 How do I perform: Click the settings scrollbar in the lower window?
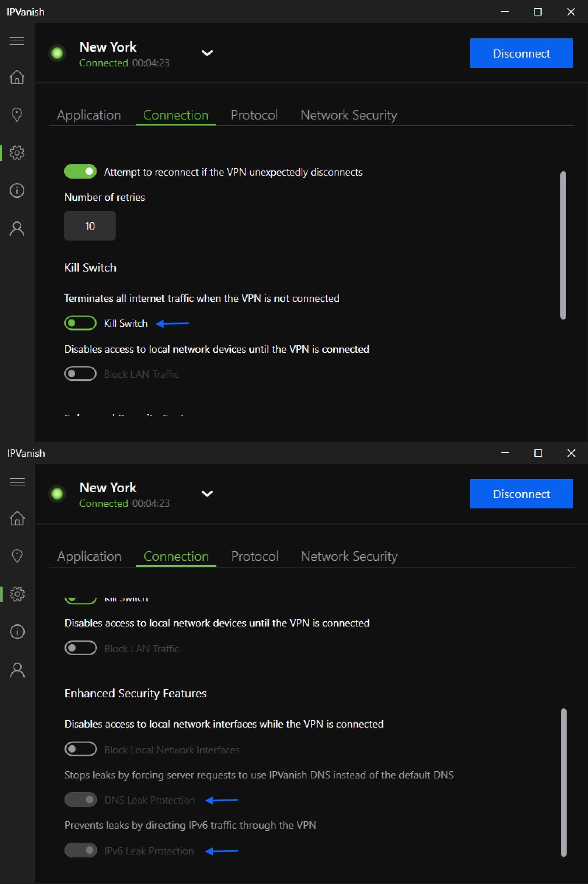click(563, 782)
